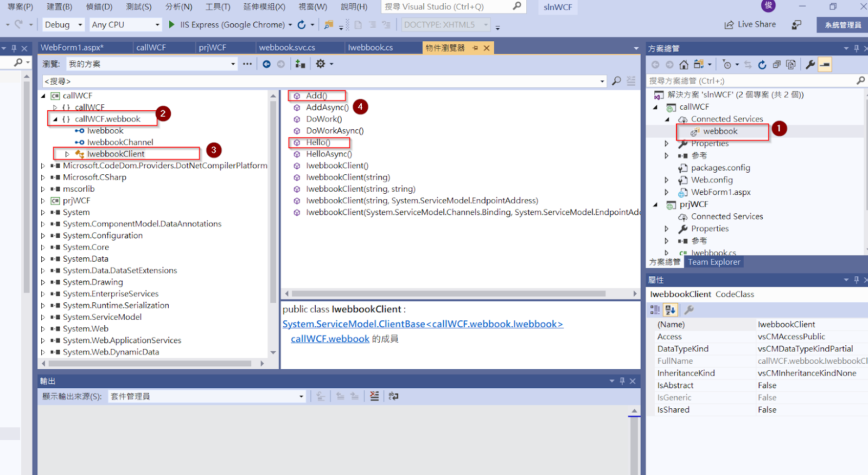Click property pages wrench in Properties panel

pyautogui.click(x=689, y=310)
